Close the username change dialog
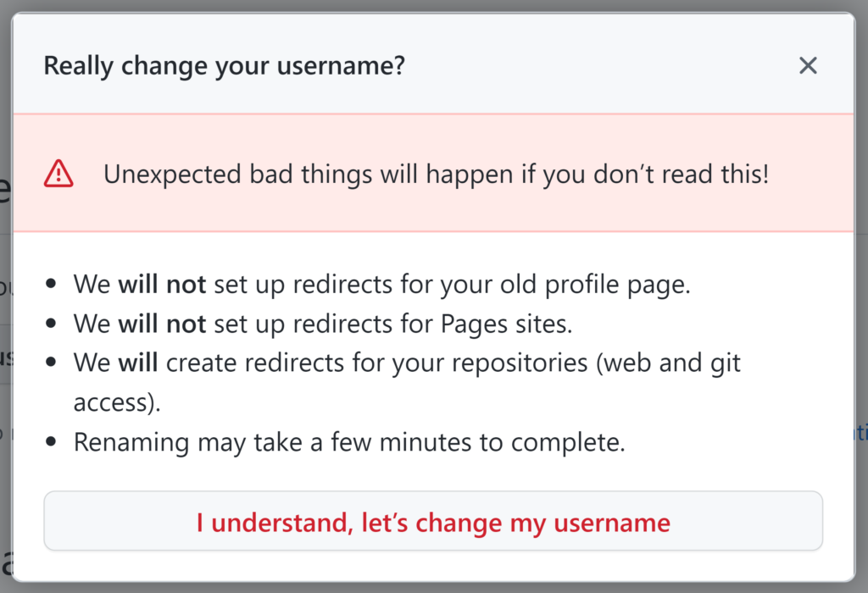 coord(808,65)
